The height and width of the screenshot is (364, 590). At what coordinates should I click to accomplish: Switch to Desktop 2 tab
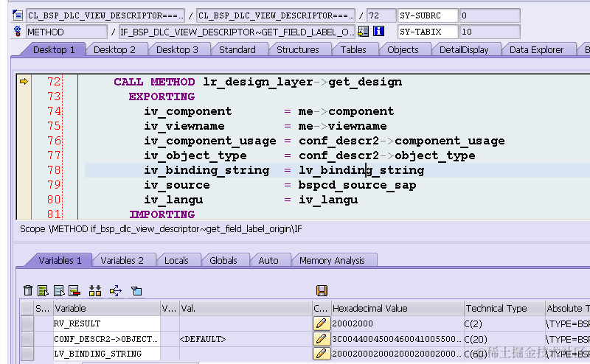coord(114,49)
